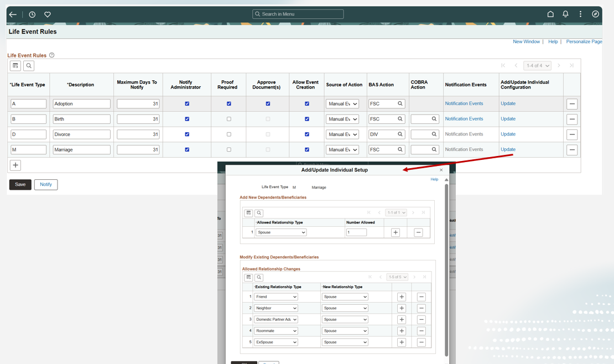Screen dimensions: 614x364
Task: Click the BAS Action lookup for Divorce
Action: click(x=400, y=134)
